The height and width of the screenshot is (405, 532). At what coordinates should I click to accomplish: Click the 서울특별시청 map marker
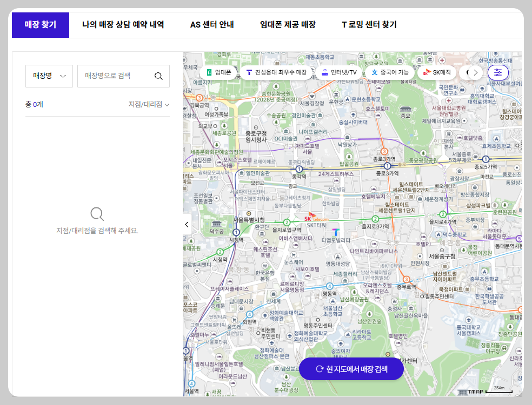pyautogui.click(x=249, y=213)
